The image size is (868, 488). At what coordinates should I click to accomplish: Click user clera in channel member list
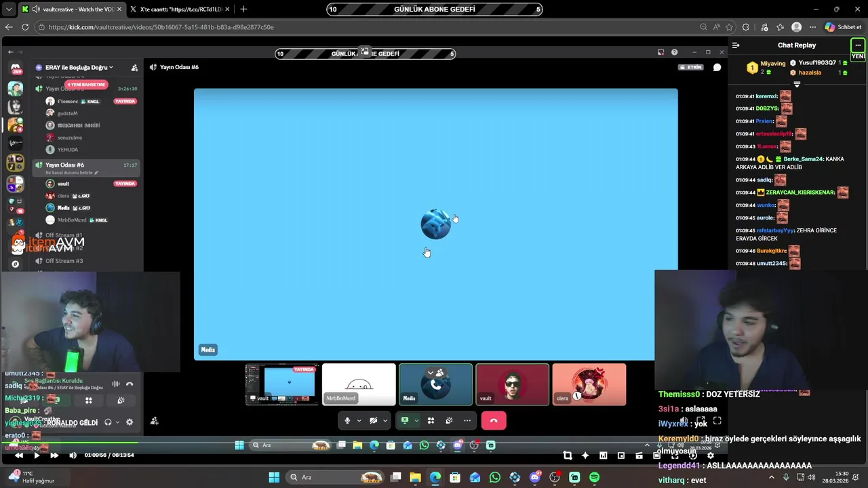(64, 196)
